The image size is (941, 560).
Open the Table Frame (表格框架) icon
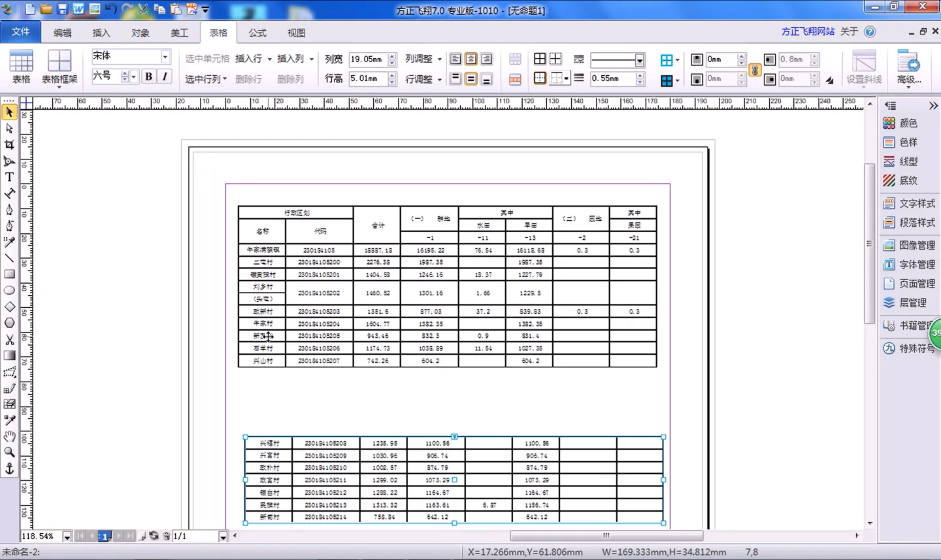pos(59,67)
